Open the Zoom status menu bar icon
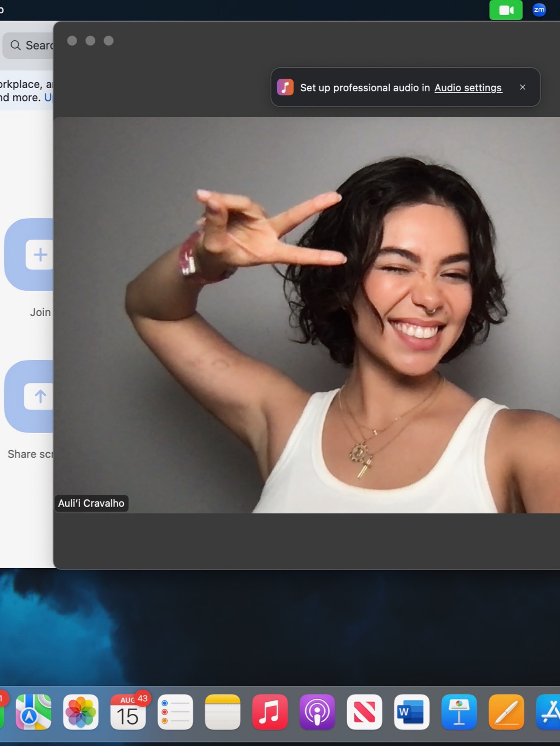 pyautogui.click(x=539, y=10)
